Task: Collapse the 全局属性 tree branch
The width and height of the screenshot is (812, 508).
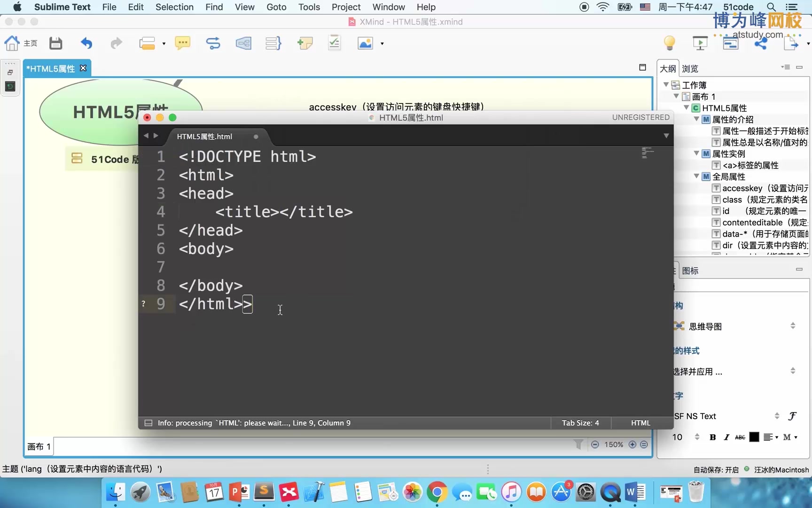Action: click(696, 176)
